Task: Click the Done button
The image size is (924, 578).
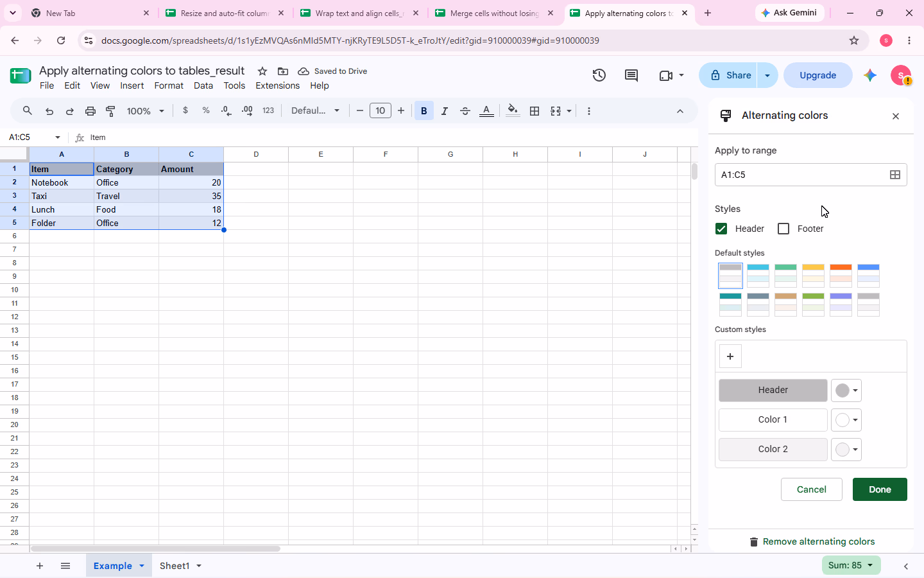Action: click(880, 489)
